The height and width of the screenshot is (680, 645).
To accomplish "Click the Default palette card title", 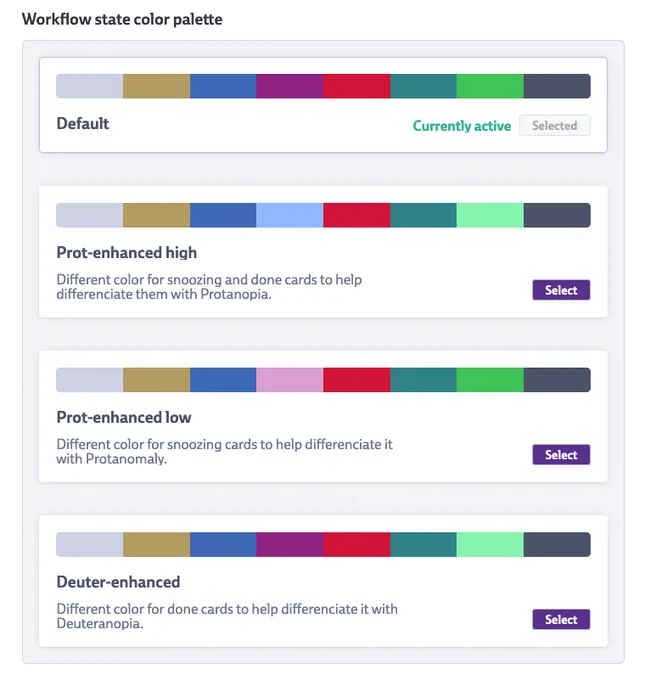I will click(83, 124).
